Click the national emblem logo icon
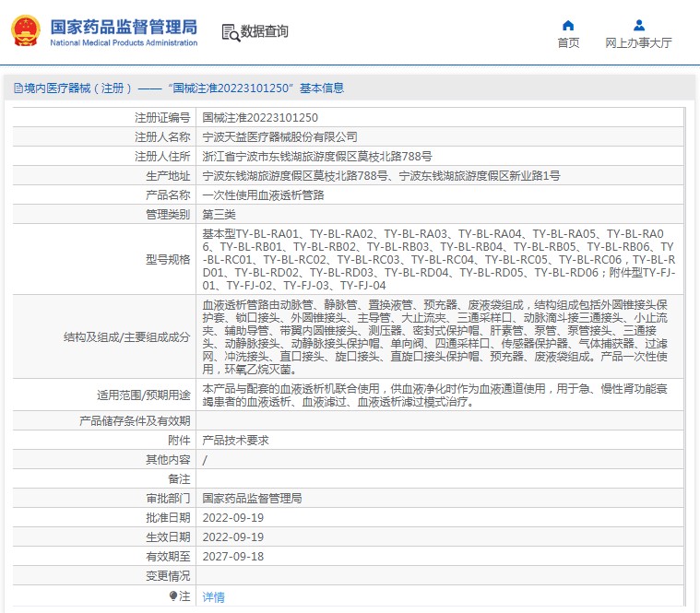 click(x=25, y=31)
